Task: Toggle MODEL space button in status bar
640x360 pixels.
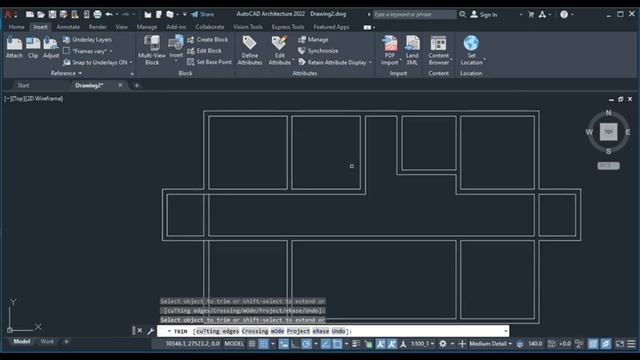Action: (234, 344)
